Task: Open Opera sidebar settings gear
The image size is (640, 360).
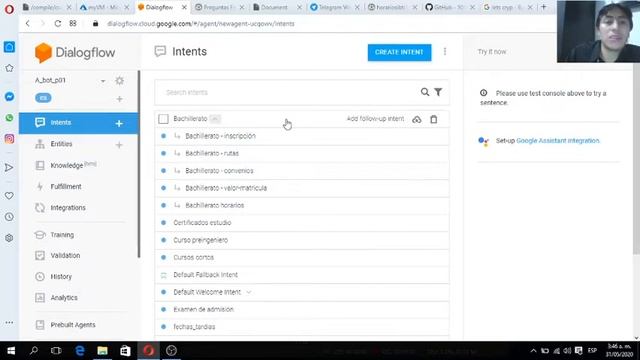Action: pos(9,238)
